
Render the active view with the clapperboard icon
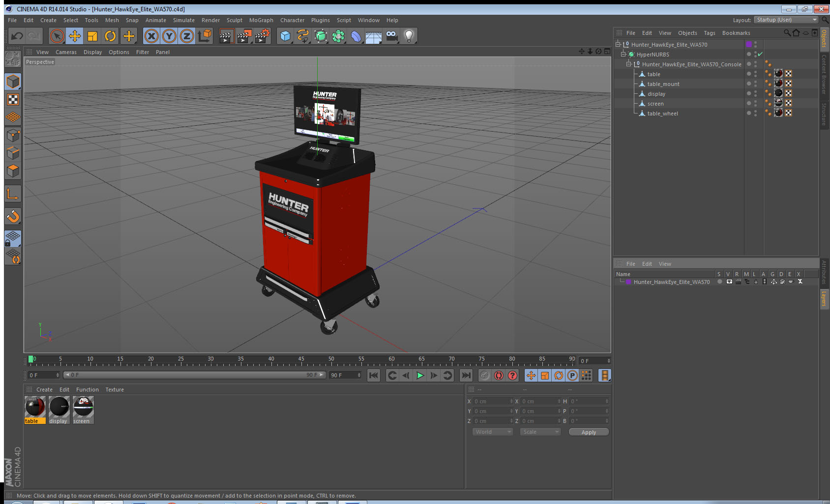226,36
